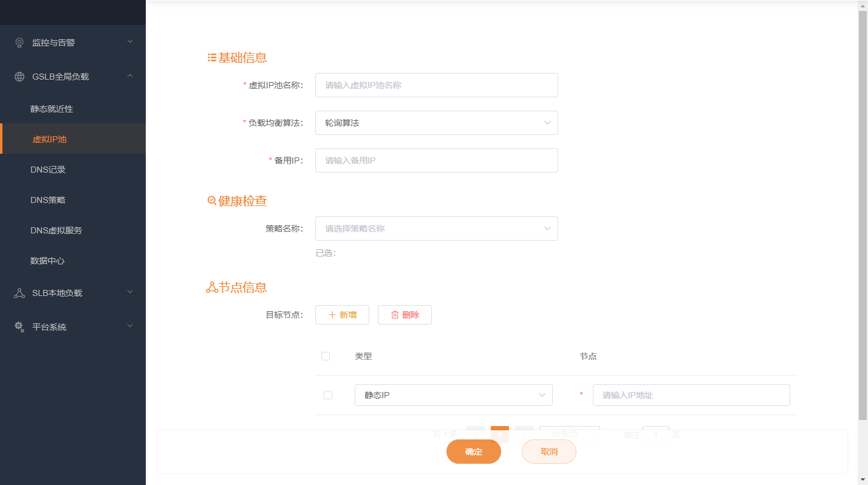The width and height of the screenshot is (868, 485).
Task: Click the plus icon on 新增 button
Action: pyautogui.click(x=332, y=315)
